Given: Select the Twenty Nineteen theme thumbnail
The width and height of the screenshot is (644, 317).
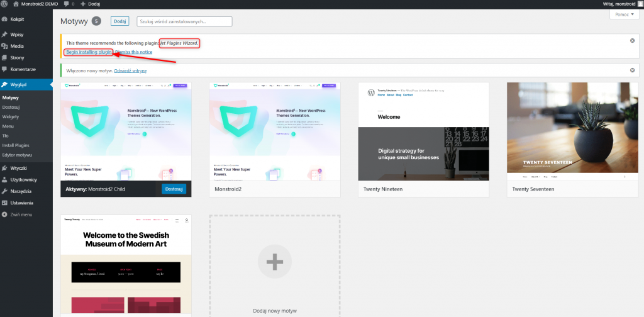Looking at the screenshot, I should click(423, 131).
